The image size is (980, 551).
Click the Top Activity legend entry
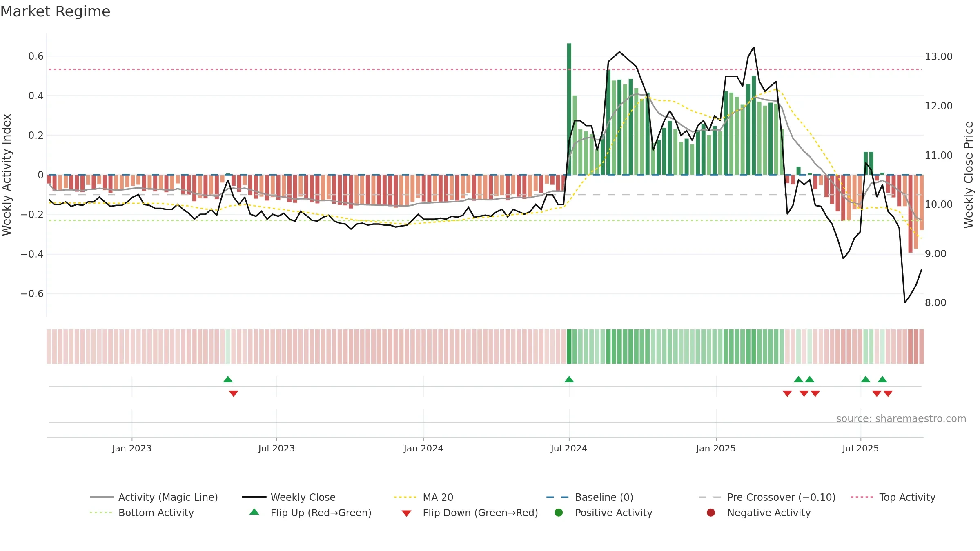point(893,497)
